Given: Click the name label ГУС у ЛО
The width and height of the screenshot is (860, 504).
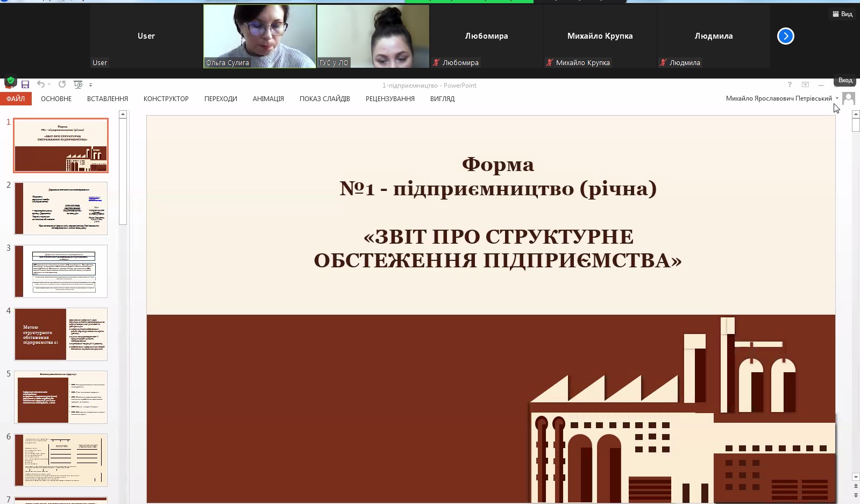Looking at the screenshot, I should click(334, 62).
